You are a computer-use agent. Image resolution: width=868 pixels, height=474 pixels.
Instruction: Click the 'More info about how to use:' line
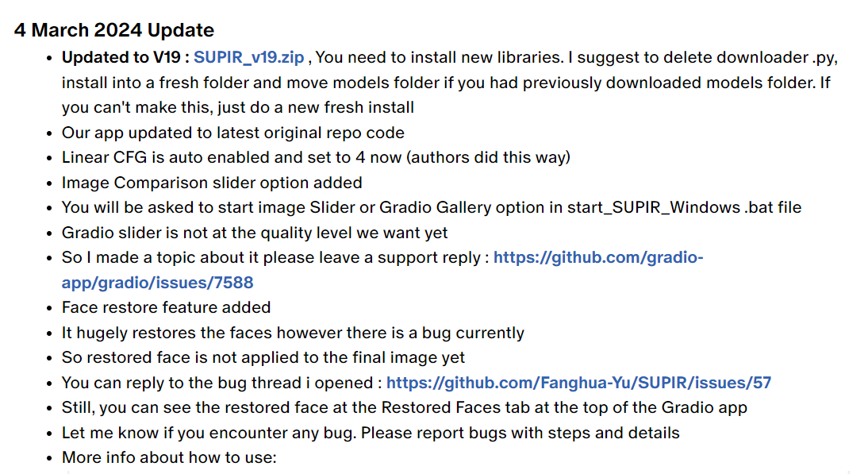169,457
